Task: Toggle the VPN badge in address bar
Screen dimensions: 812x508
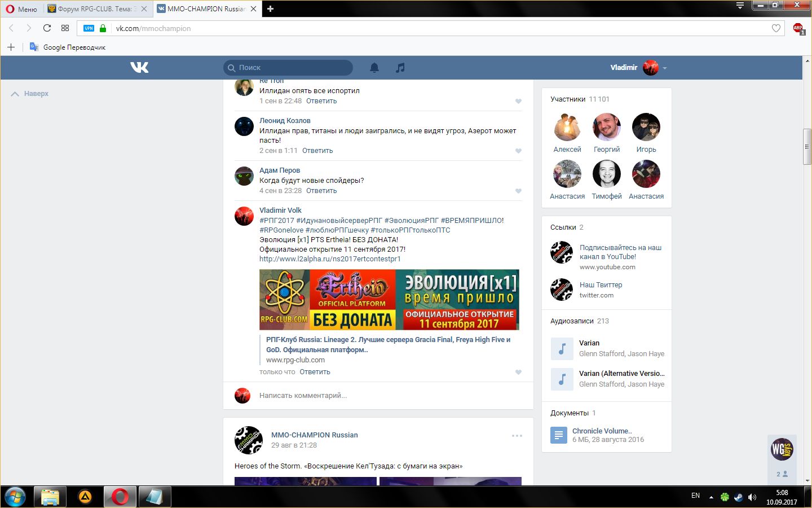Action: pyautogui.click(x=89, y=28)
